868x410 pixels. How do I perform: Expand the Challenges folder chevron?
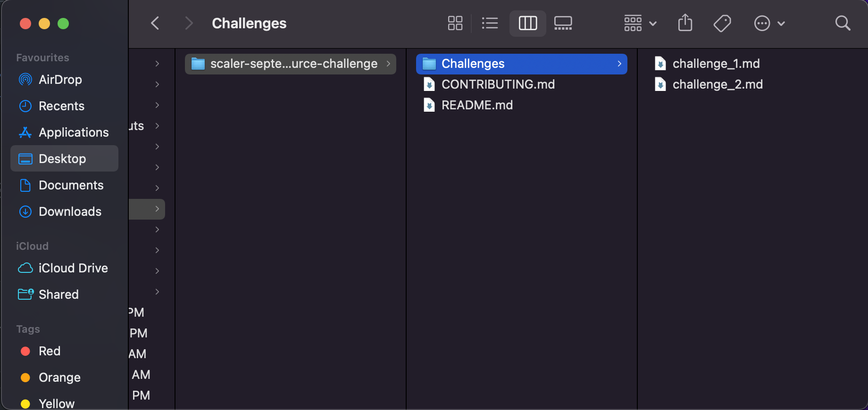tap(619, 64)
